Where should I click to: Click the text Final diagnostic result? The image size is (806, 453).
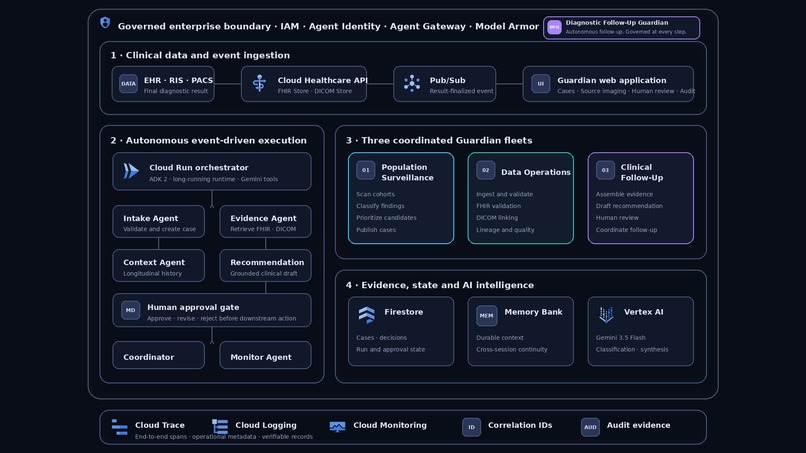tap(176, 91)
